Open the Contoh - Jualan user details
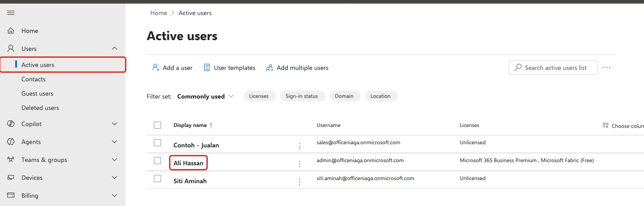The width and height of the screenshot is (644, 206). point(196,145)
